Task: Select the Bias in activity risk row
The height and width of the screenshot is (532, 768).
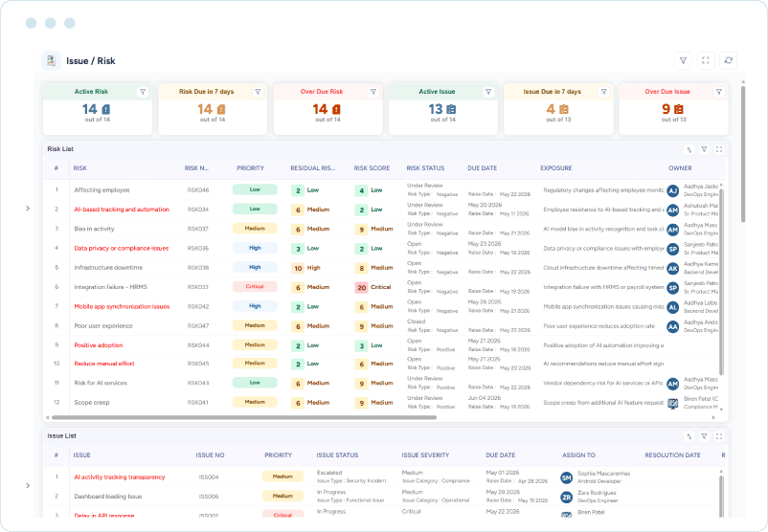Action: pos(382,229)
